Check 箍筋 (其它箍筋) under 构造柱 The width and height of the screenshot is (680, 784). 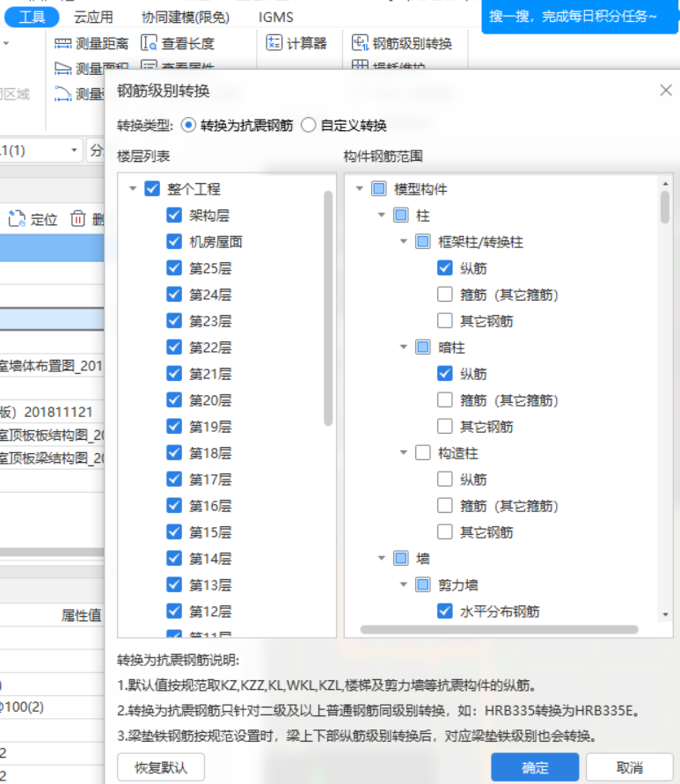445,505
